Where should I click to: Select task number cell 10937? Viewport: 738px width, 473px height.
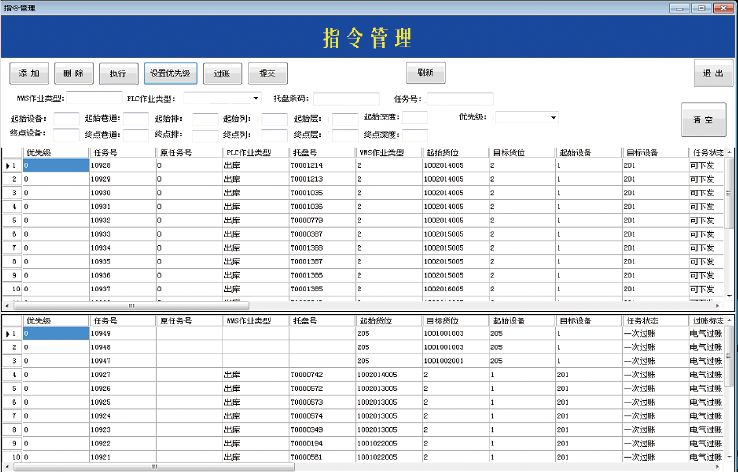122,289
